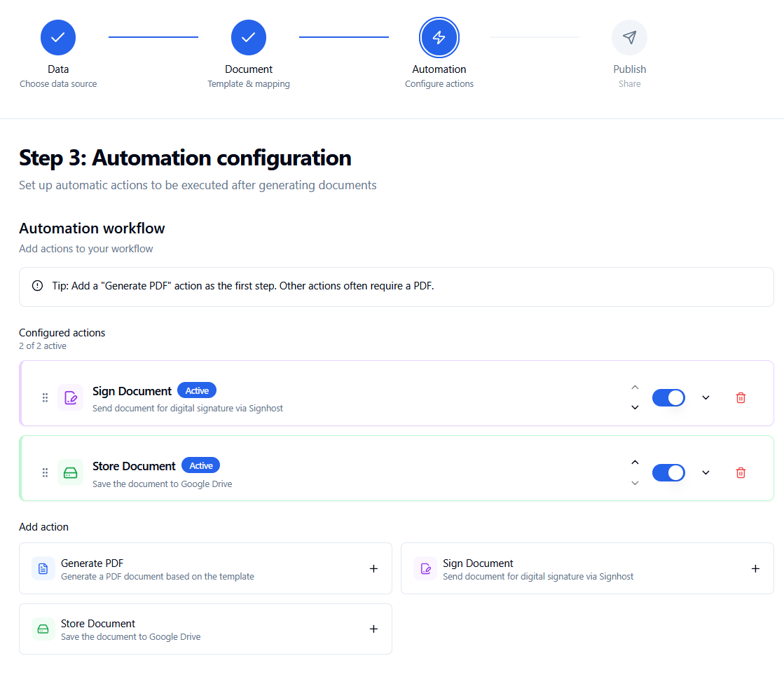Go back to the Data step

click(58, 37)
